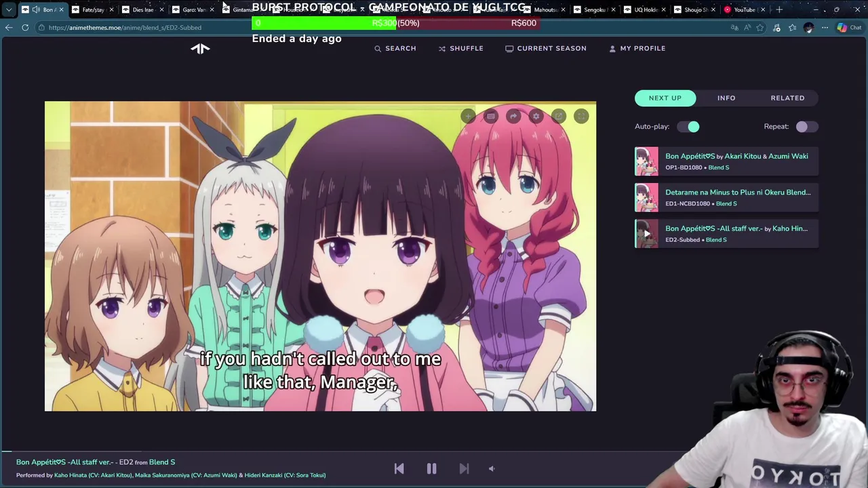Click the read aloud icon in address bar
This screenshot has height=488, width=868.
point(747,28)
